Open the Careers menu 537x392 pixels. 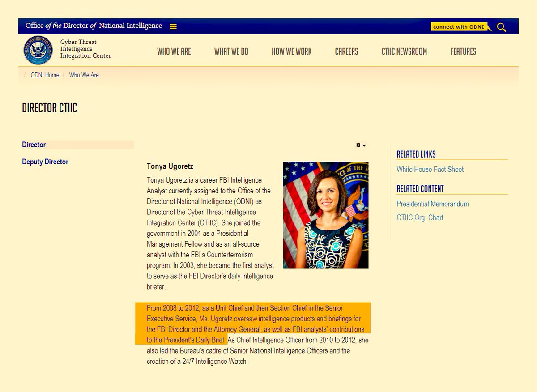click(x=346, y=51)
